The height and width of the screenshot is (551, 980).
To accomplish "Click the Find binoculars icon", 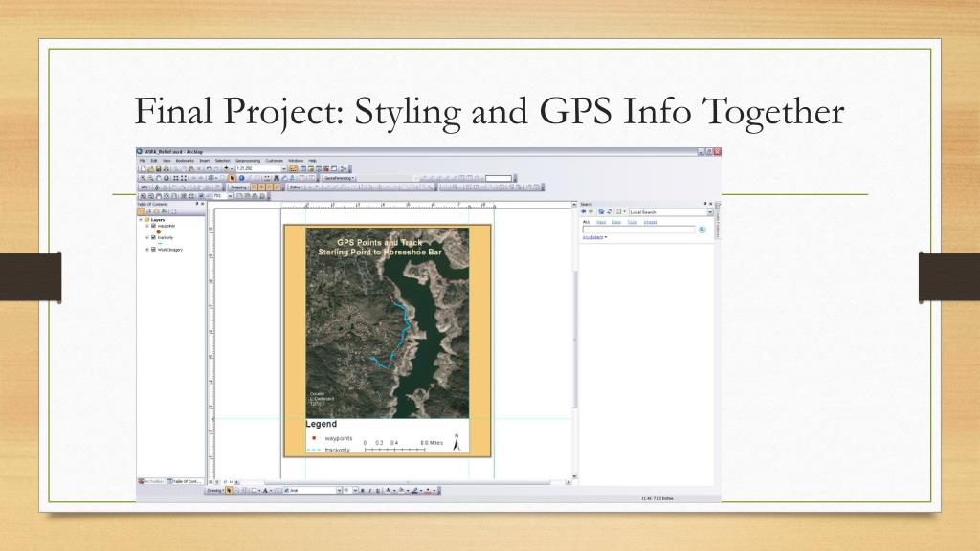I will (x=277, y=178).
